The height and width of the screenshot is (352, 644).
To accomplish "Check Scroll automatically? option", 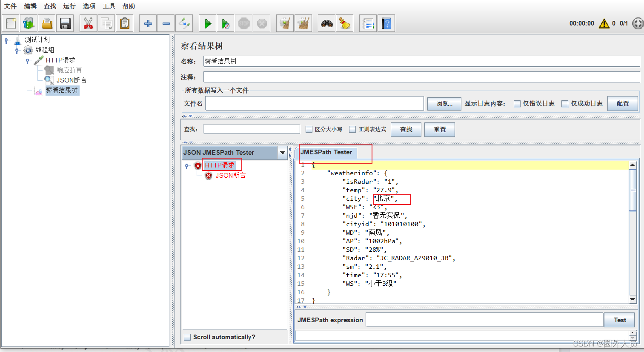I will tap(187, 337).
